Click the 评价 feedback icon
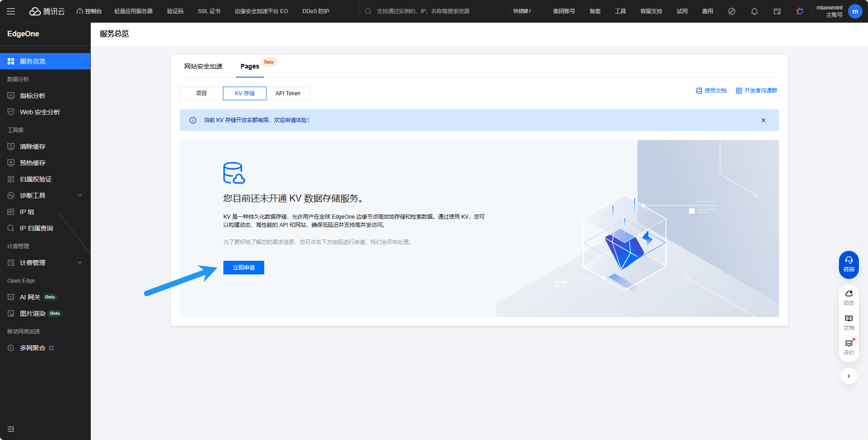The height and width of the screenshot is (440, 868). [848, 347]
